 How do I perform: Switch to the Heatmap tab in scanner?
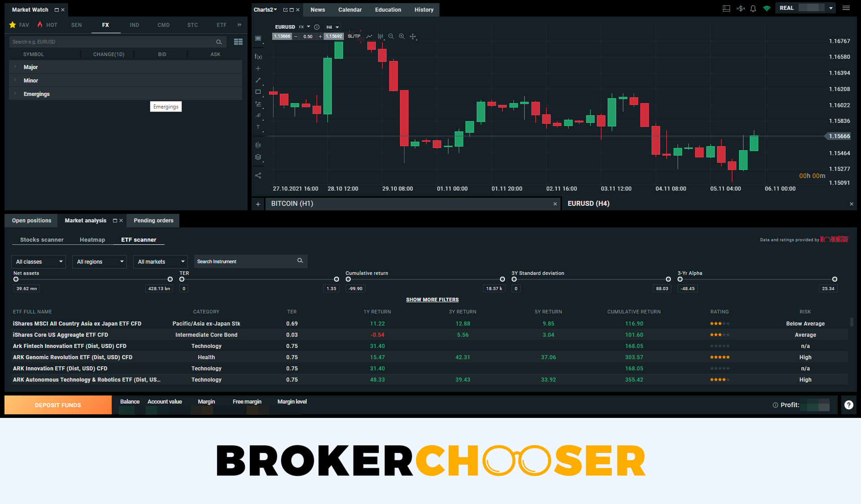coord(92,239)
